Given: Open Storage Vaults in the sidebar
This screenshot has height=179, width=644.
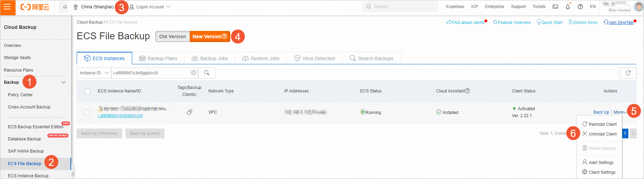Looking at the screenshot, I should 17,58.
